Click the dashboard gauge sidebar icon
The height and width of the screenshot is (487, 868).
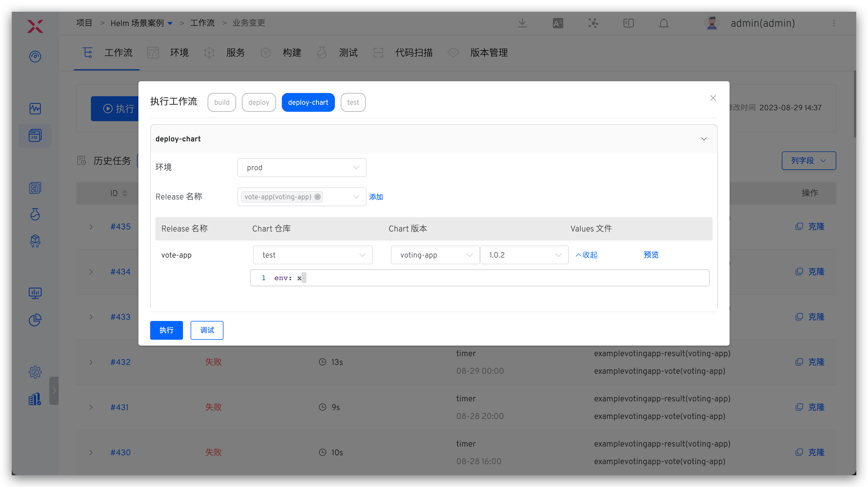click(x=35, y=56)
